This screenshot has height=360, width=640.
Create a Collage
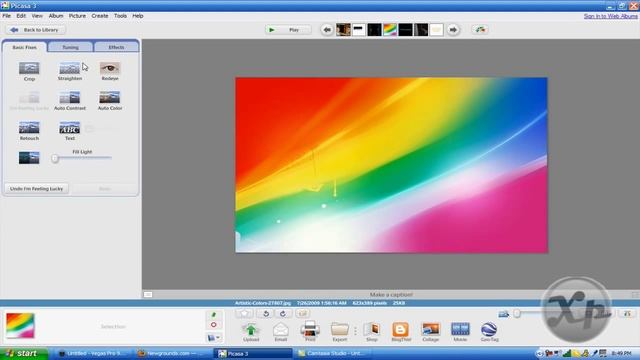coord(430,331)
